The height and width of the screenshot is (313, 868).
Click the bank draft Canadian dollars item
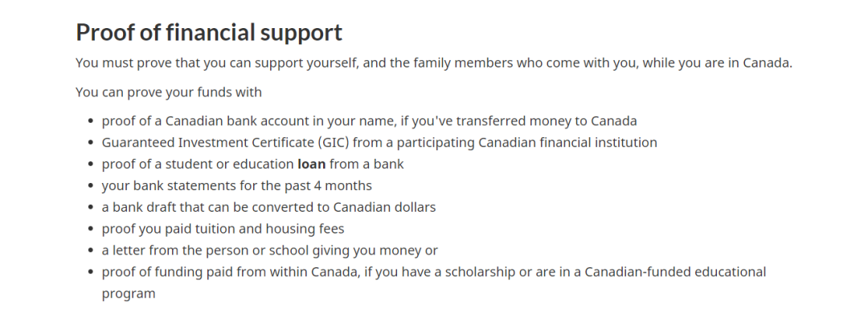268,207
